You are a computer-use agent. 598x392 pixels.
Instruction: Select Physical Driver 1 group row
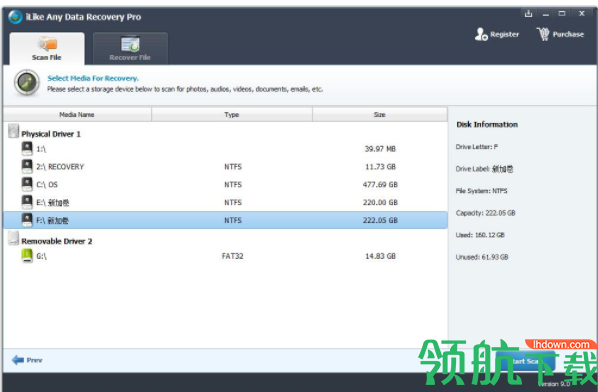point(225,133)
